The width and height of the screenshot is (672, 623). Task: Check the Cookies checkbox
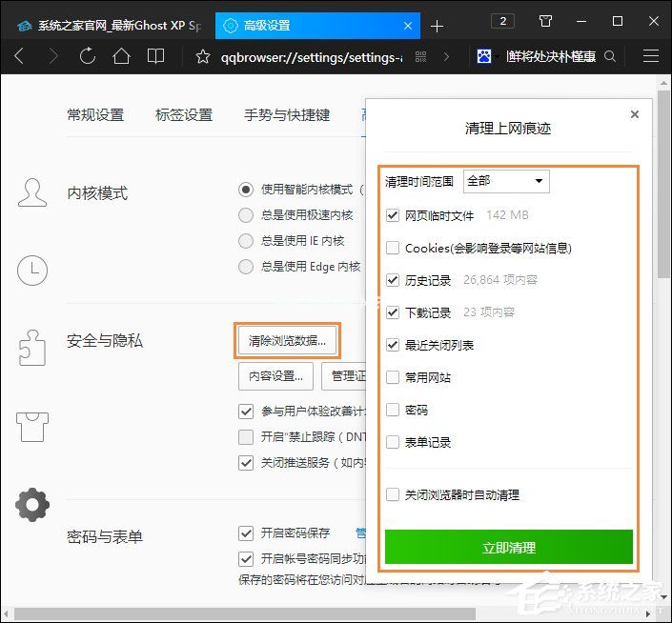[393, 248]
